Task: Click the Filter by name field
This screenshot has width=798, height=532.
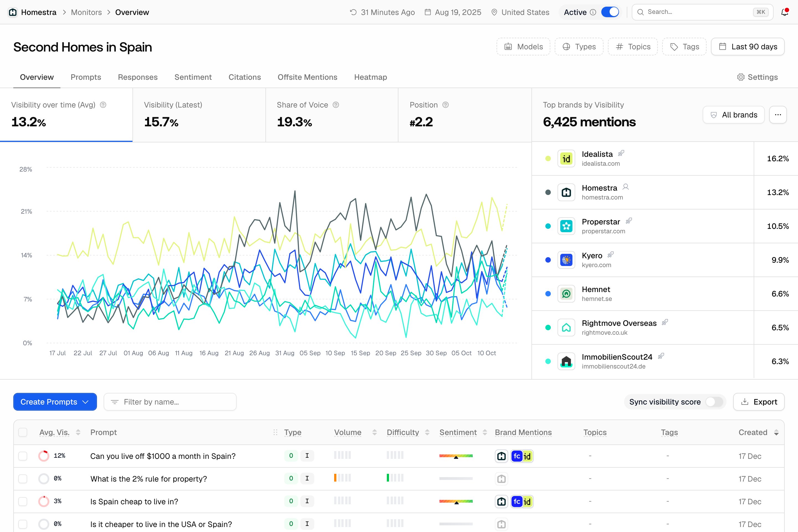Action: (170, 402)
